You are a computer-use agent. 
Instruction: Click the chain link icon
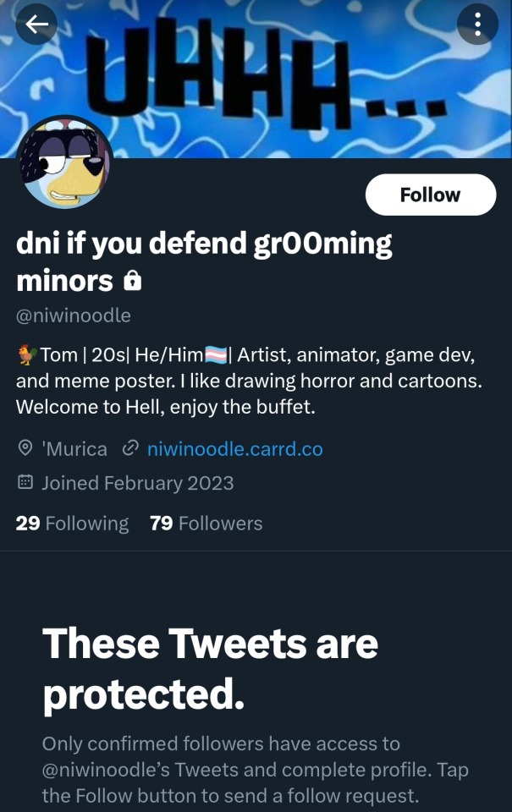[130, 448]
